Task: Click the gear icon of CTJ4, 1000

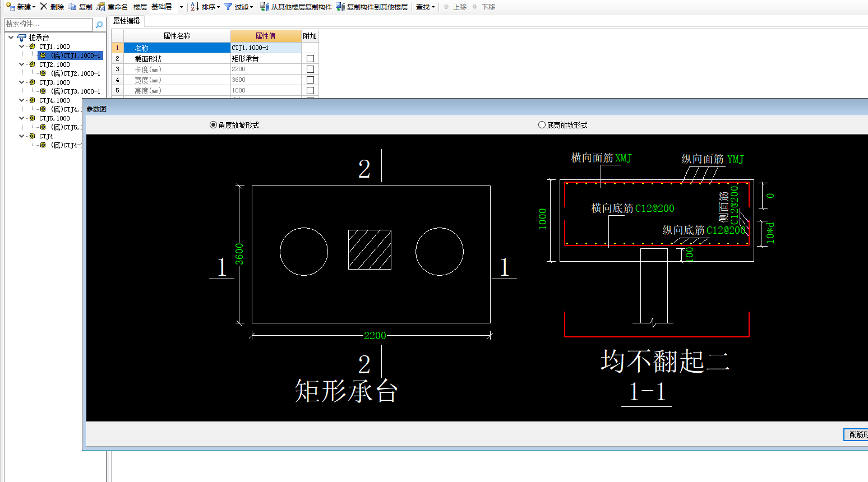Action: (32, 100)
